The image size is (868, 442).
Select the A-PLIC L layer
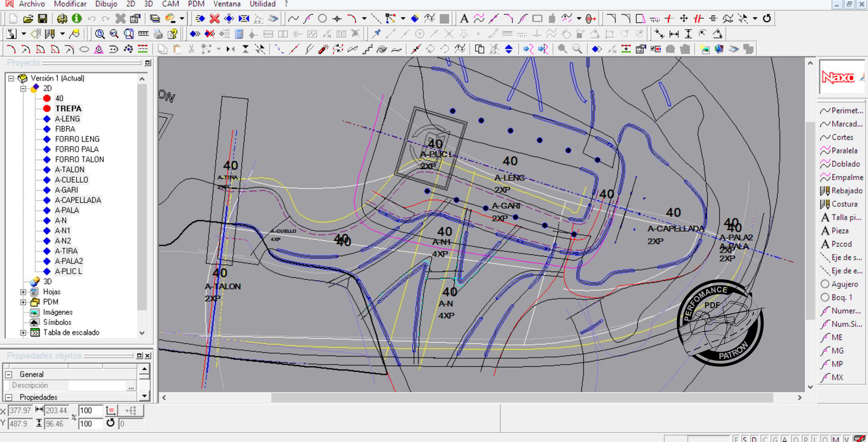click(69, 271)
